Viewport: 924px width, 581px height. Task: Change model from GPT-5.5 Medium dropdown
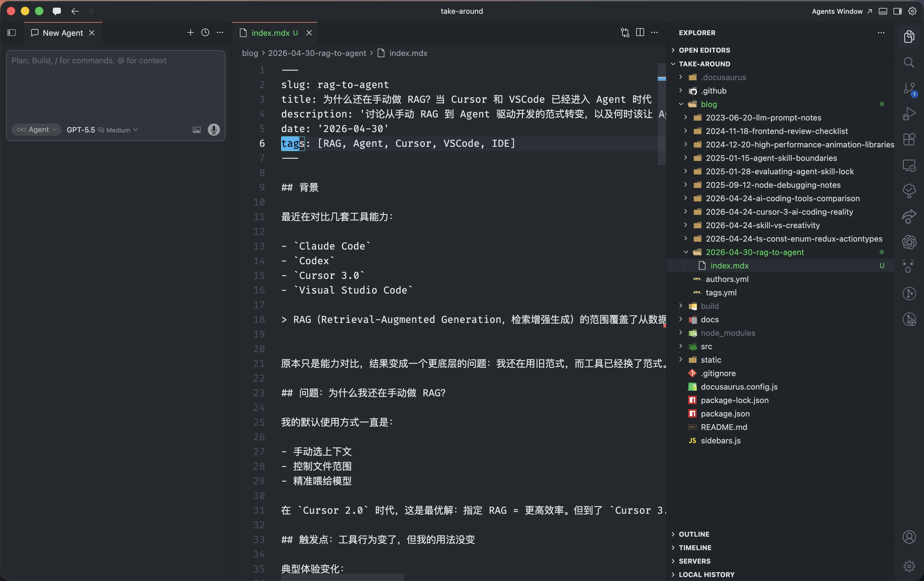[x=102, y=130]
